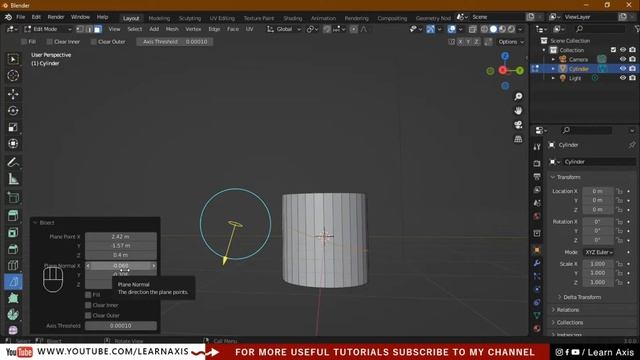Click the Pan view hand icon
This screenshot has width=640, height=360.
click(x=518, y=111)
